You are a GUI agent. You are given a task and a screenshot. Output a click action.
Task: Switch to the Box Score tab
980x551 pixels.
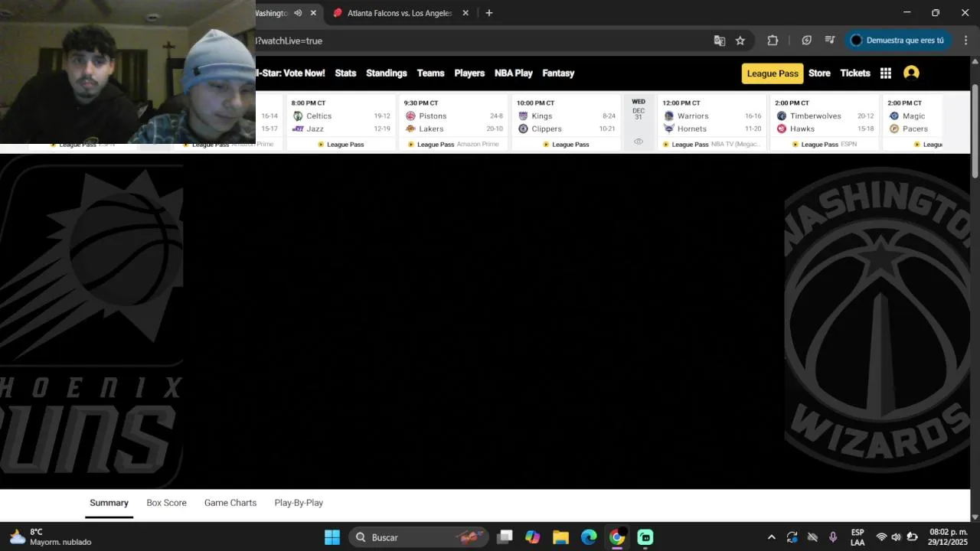click(x=166, y=503)
